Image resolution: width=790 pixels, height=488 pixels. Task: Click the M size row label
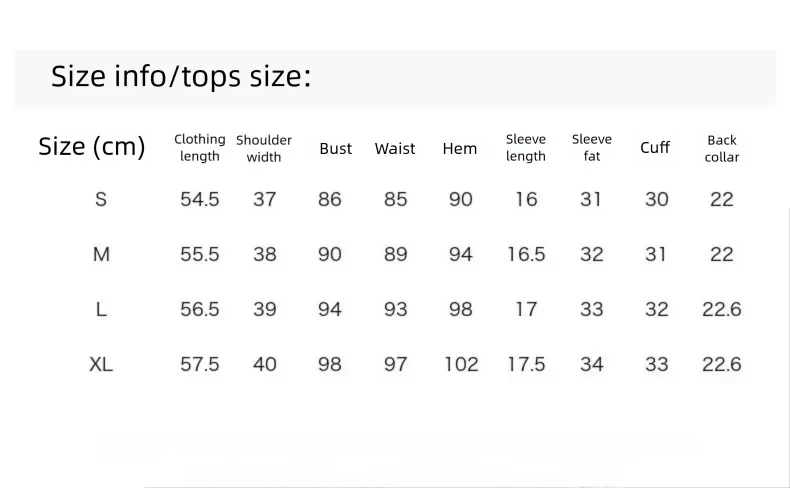tap(101, 254)
